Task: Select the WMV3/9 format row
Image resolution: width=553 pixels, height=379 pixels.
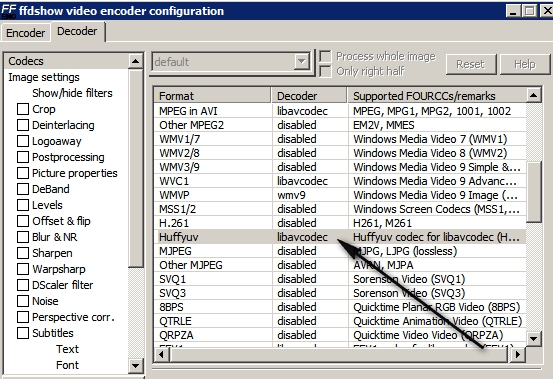Action: 340,167
